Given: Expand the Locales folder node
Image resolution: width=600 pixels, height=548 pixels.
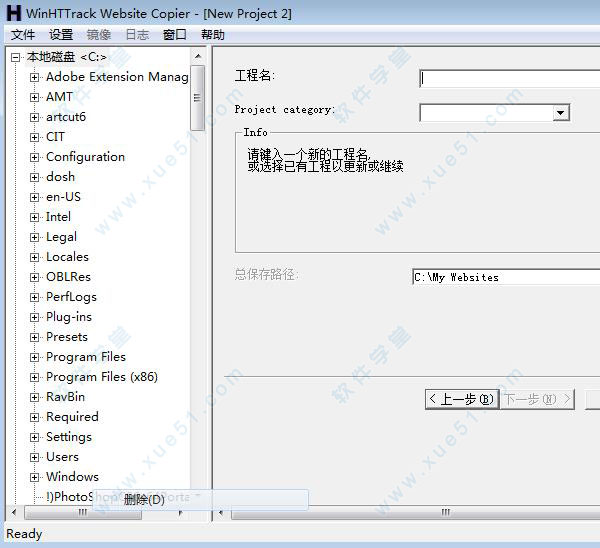Looking at the screenshot, I should coord(34,257).
